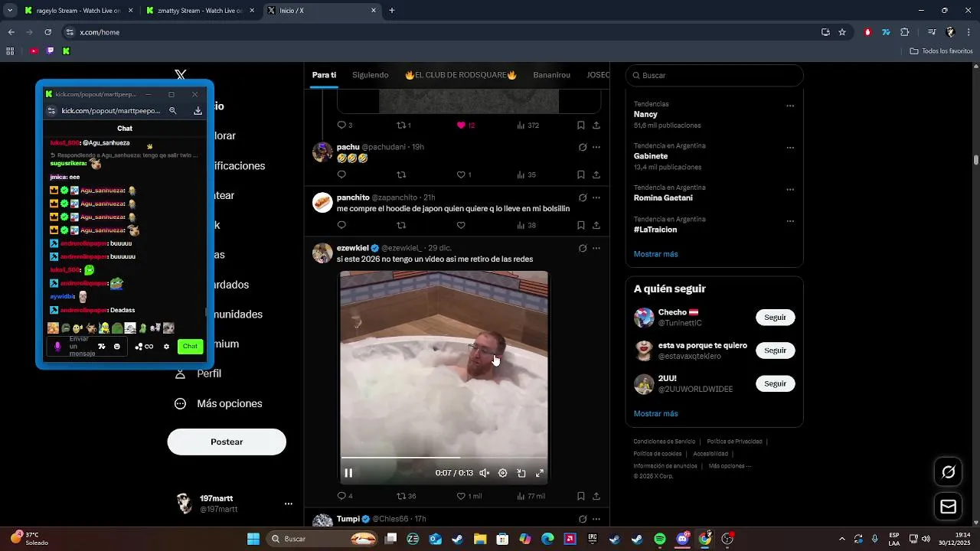Repost ezewkiel's post with 36 reposts

tap(406, 496)
